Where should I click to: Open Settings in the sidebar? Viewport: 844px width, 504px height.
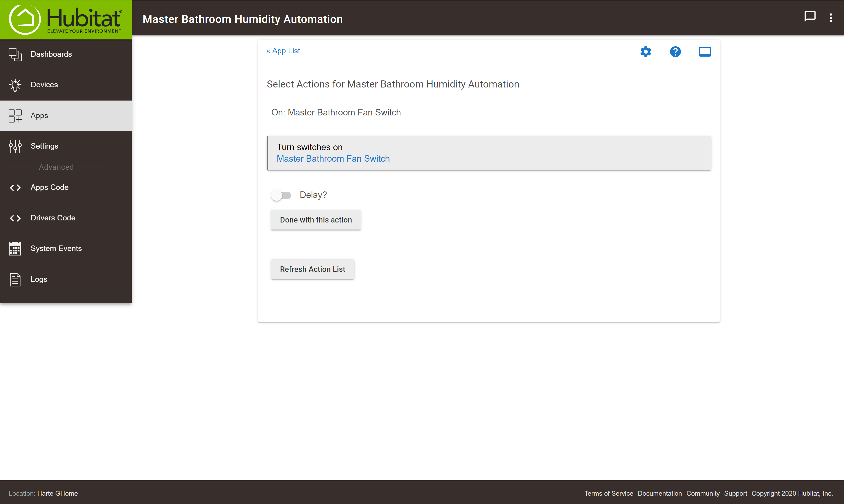[44, 146]
